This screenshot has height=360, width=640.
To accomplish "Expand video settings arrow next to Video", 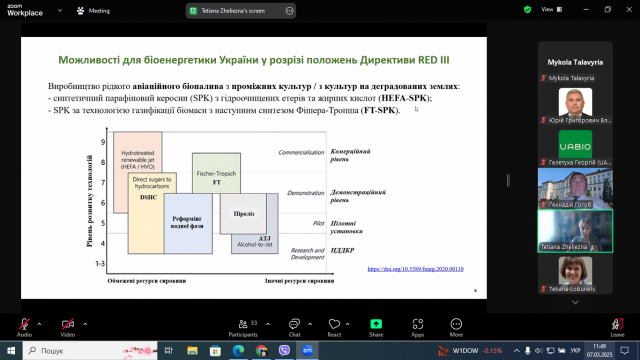I will pos(85,324).
